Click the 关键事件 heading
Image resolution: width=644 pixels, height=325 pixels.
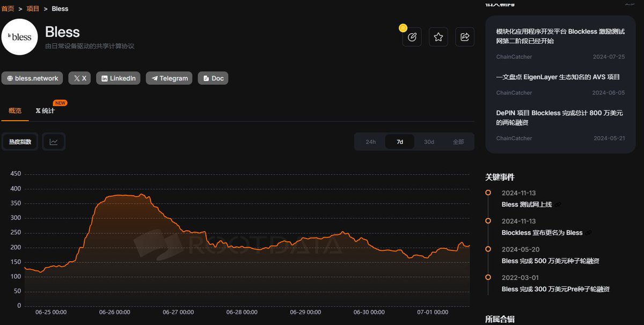(500, 177)
